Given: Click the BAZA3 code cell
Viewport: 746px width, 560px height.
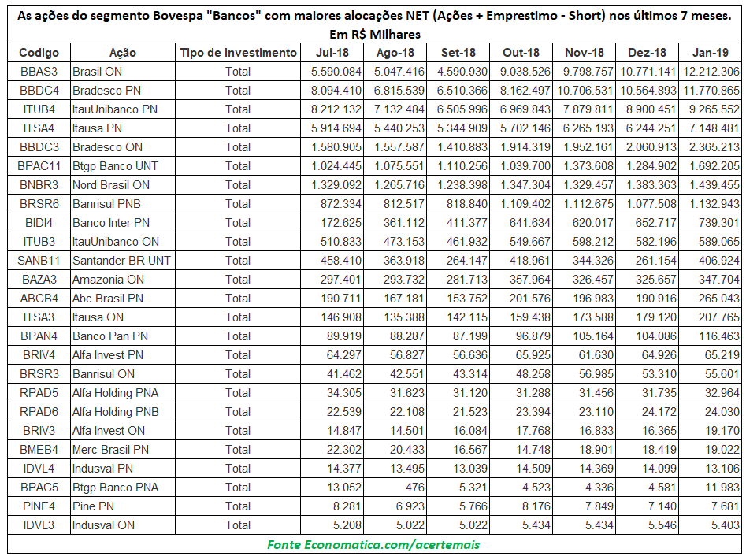Looking at the screenshot, I should 39,280.
